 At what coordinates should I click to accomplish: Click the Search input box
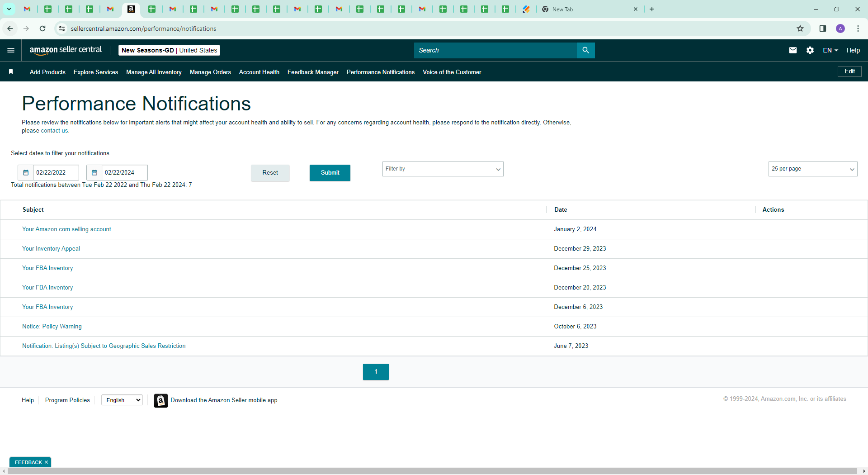tap(495, 50)
